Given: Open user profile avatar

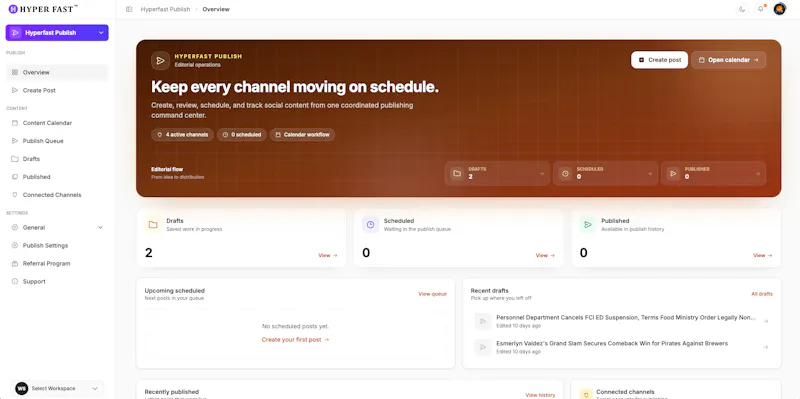Looking at the screenshot, I should pyautogui.click(x=779, y=9).
